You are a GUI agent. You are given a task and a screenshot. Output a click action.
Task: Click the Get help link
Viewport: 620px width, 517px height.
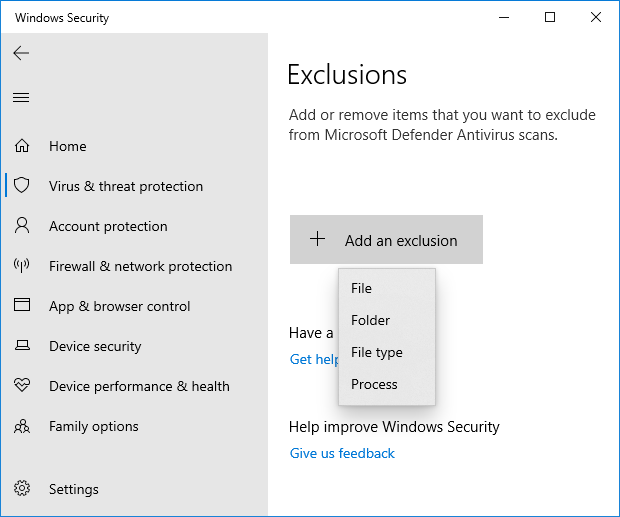coord(314,359)
